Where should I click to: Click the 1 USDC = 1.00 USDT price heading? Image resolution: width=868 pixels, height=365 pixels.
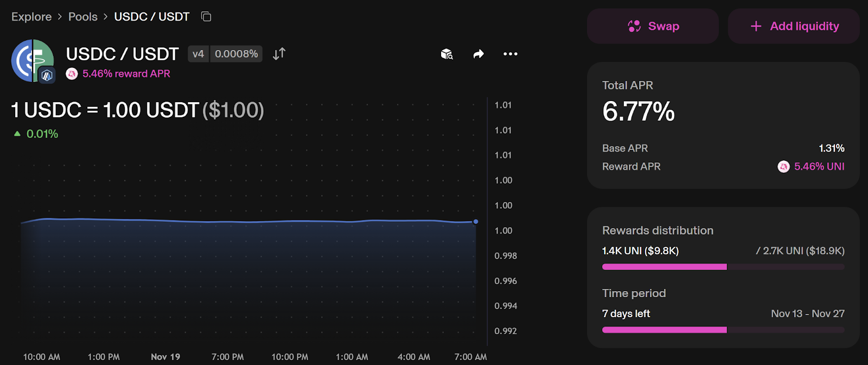pos(138,110)
